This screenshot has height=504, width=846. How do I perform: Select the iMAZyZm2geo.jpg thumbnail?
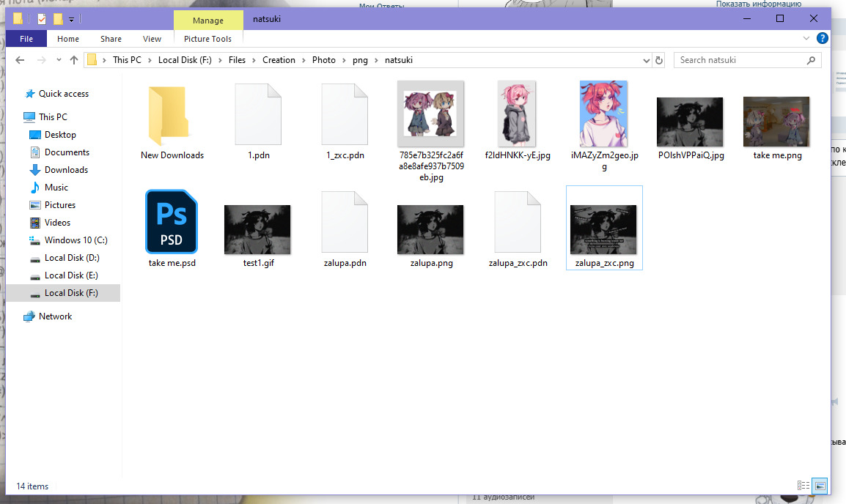pyautogui.click(x=604, y=114)
